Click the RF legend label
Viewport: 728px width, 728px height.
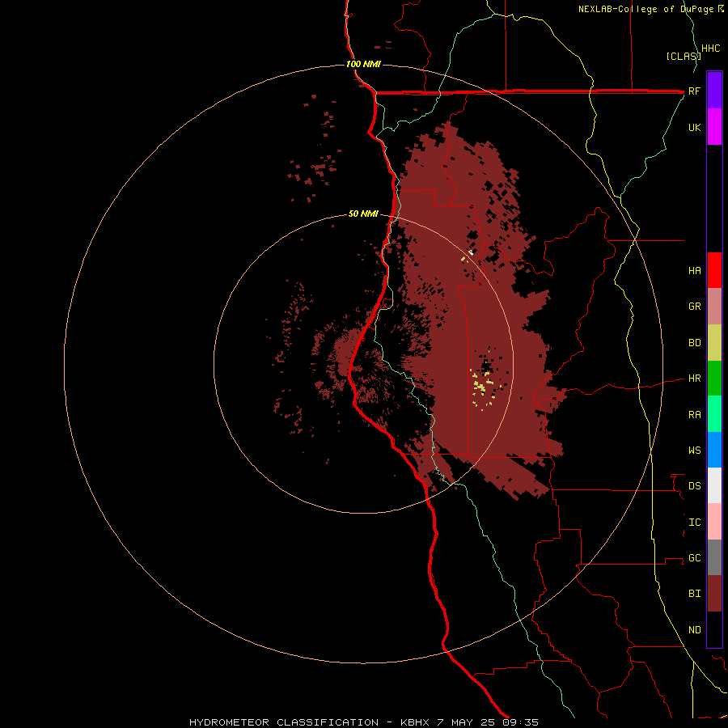pyautogui.click(x=694, y=91)
